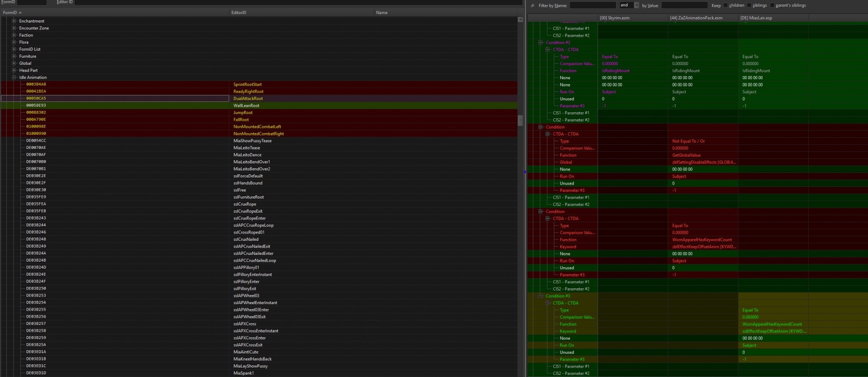Image resolution: width=868 pixels, height=377 pixels.
Task: Enable the Keep children checkbox
Action: tap(726, 5)
